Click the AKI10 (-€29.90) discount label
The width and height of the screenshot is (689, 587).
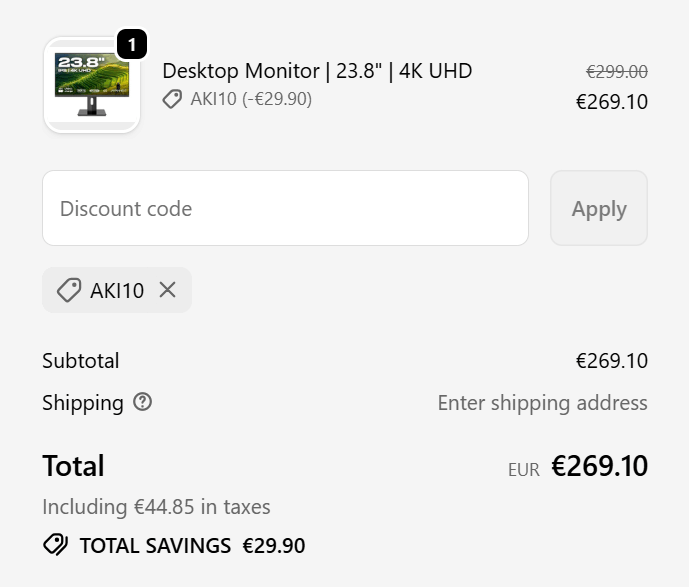251,99
